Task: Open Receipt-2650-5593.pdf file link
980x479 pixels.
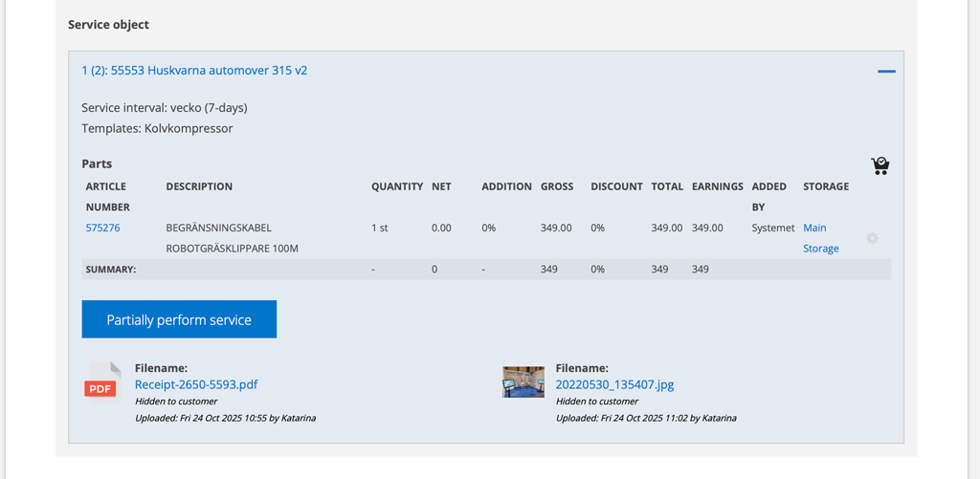Action: [196, 384]
